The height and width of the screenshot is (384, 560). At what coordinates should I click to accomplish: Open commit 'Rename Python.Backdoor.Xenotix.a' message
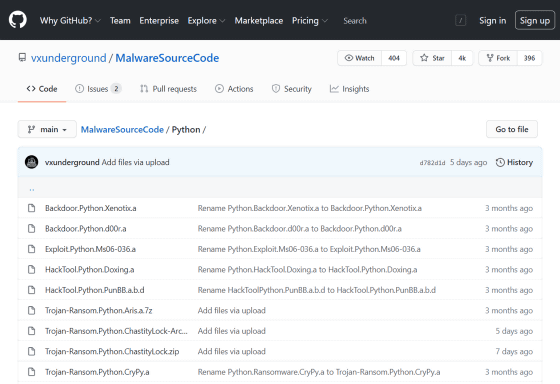(310, 208)
